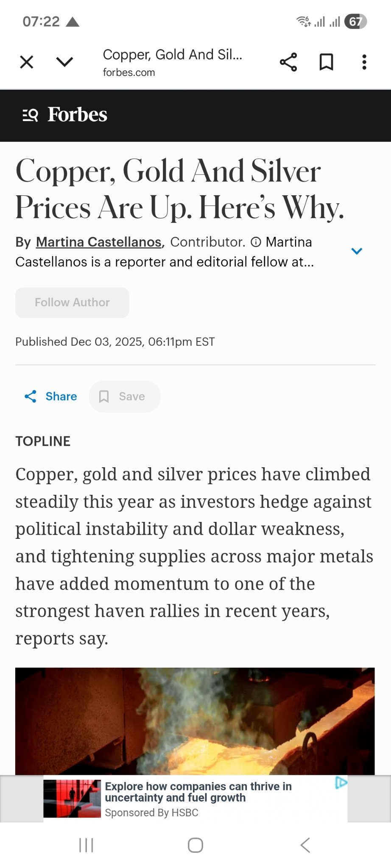Open the three-dot browser menu
This screenshot has width=391, height=868.
click(x=364, y=62)
